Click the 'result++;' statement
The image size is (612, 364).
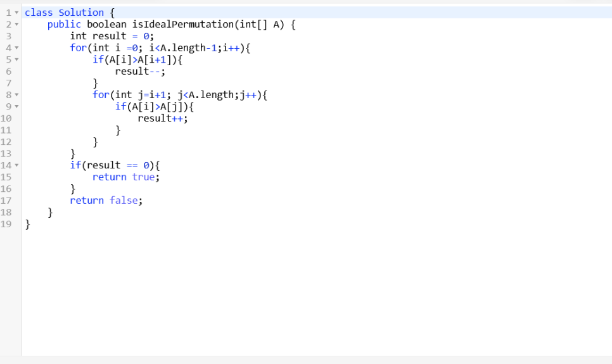coord(163,118)
